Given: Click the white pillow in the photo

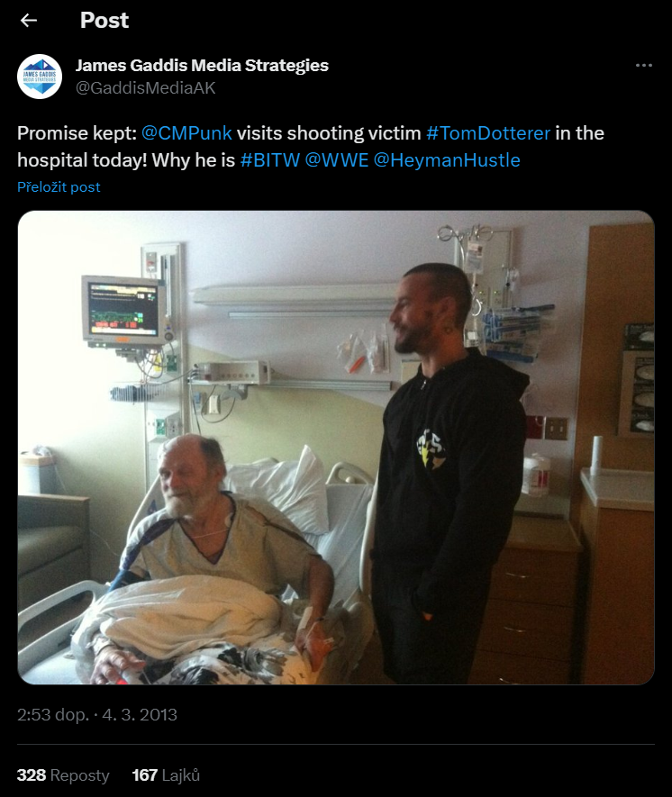Looking at the screenshot, I should pyautogui.click(x=283, y=492).
